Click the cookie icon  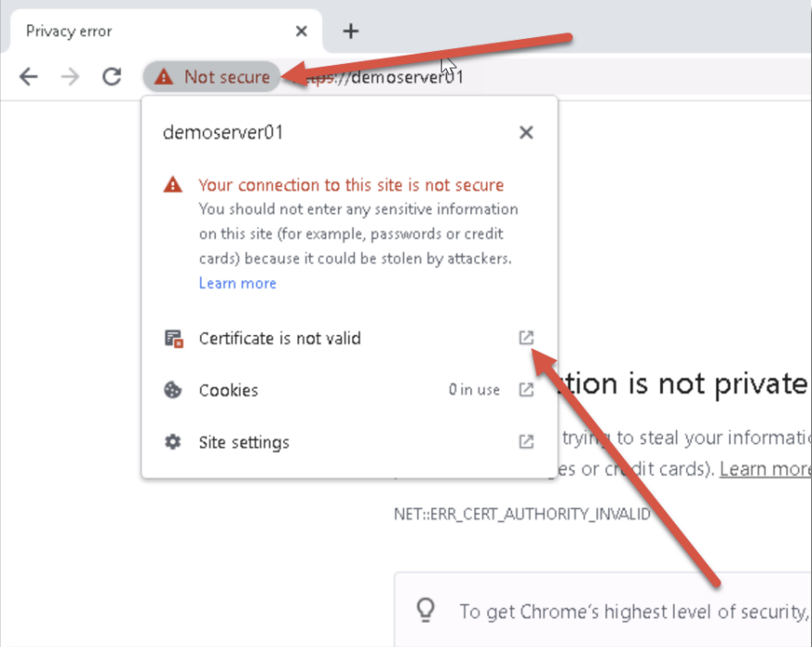172,390
